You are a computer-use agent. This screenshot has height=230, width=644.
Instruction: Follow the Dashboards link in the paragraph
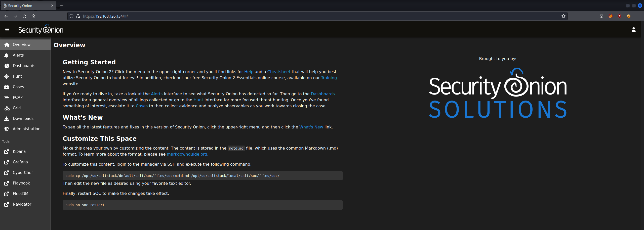coord(323,94)
